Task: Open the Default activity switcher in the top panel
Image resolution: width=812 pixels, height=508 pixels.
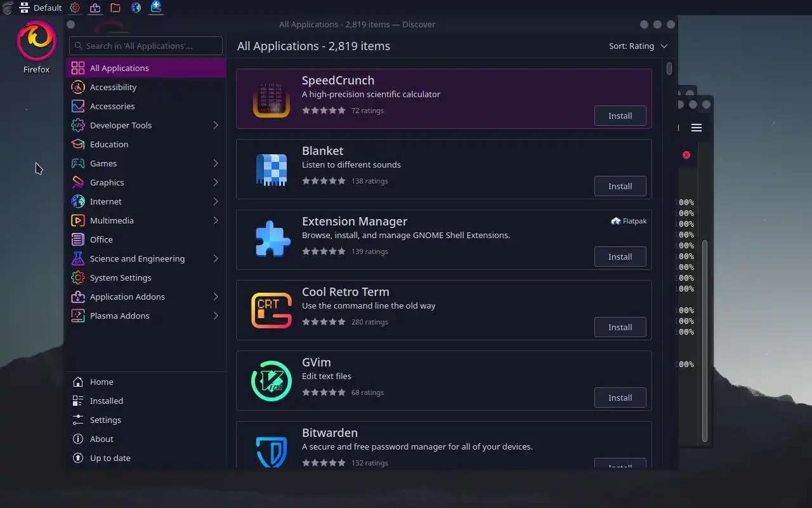Action: coord(41,8)
